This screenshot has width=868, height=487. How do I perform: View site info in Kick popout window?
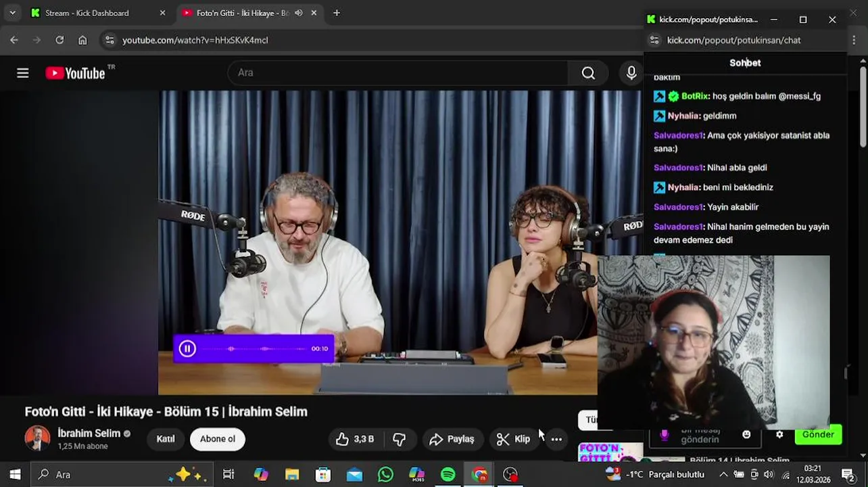tap(654, 40)
